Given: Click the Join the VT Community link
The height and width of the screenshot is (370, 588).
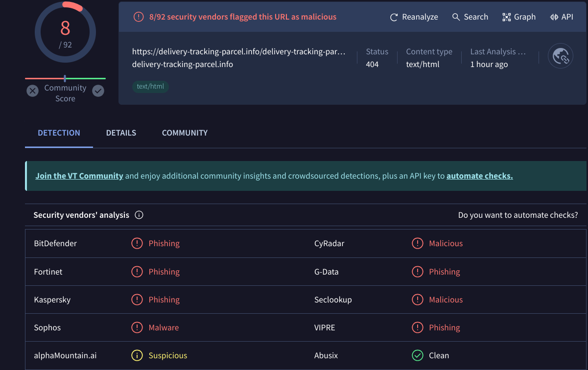Looking at the screenshot, I should pyautogui.click(x=79, y=176).
